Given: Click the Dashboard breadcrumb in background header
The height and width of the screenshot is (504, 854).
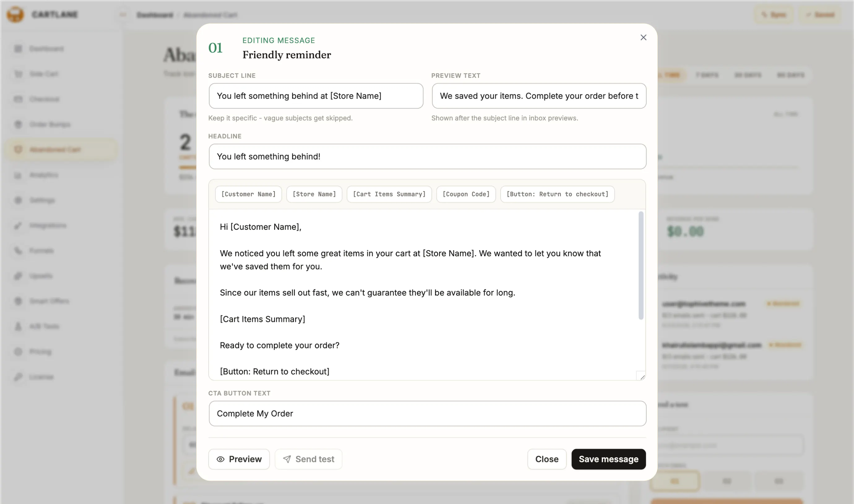Looking at the screenshot, I should pyautogui.click(x=155, y=15).
